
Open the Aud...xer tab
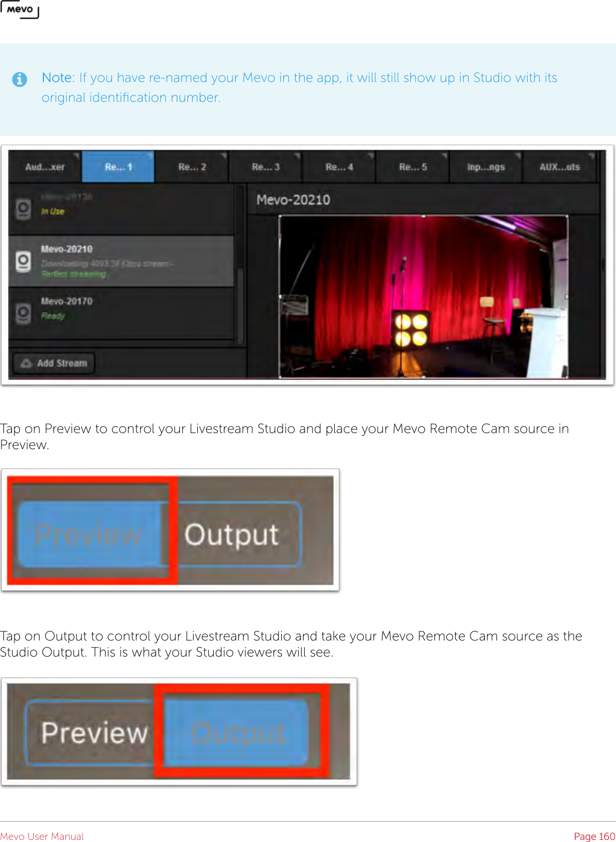pos(44,167)
